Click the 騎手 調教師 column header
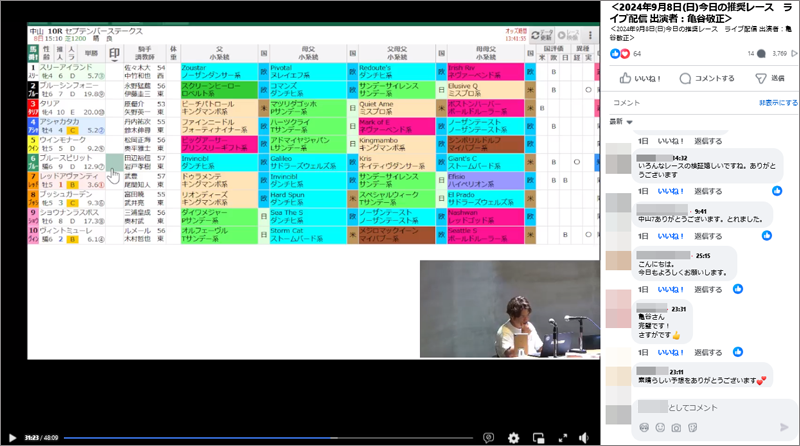 pos(145,54)
